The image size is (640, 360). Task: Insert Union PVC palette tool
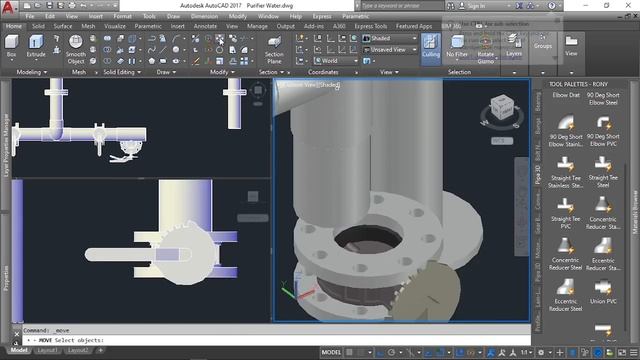(x=603, y=291)
